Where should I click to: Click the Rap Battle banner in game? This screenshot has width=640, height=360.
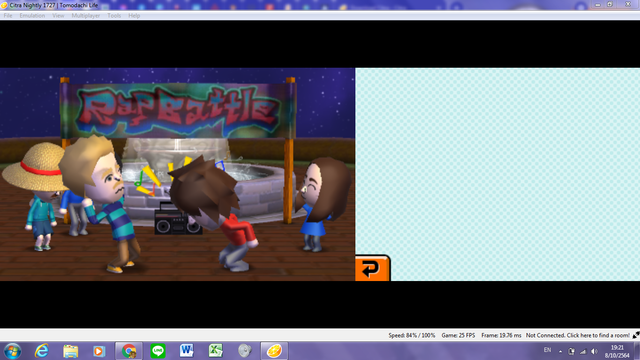tap(178, 111)
